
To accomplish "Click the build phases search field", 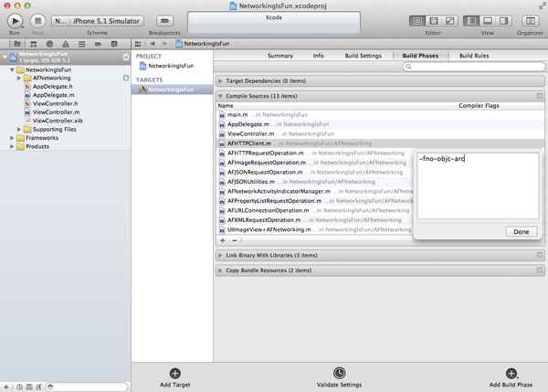I will click(x=474, y=67).
